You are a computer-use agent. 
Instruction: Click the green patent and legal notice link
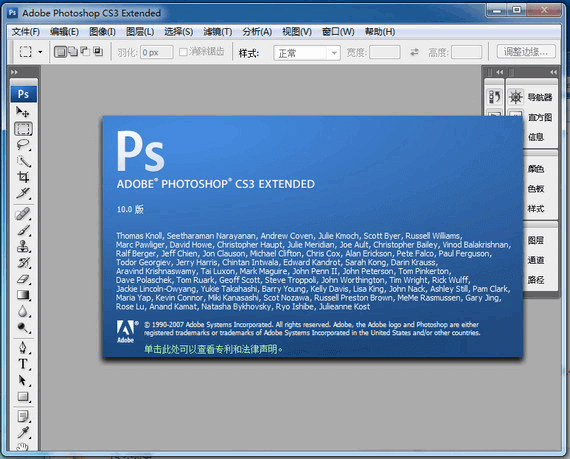pos(213,349)
